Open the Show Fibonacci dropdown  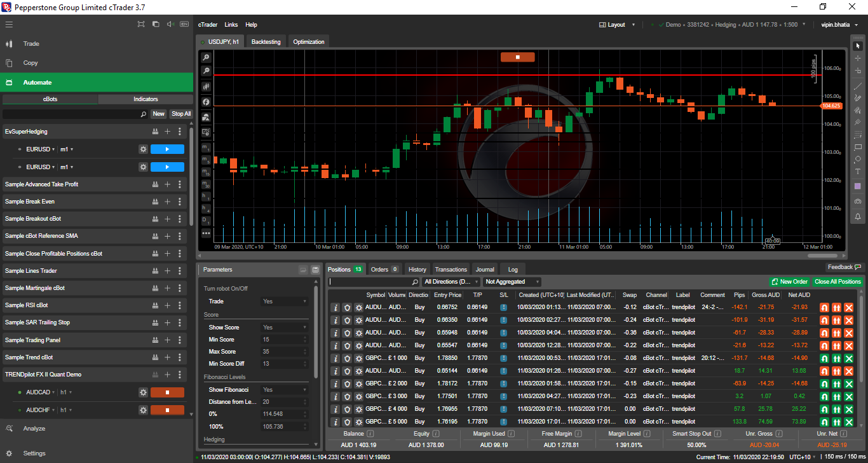tap(284, 390)
